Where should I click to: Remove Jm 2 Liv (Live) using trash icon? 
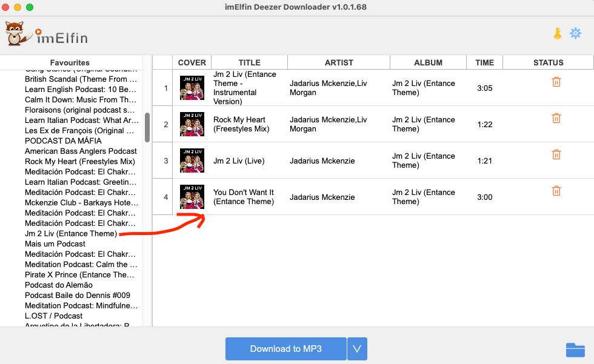point(556,154)
